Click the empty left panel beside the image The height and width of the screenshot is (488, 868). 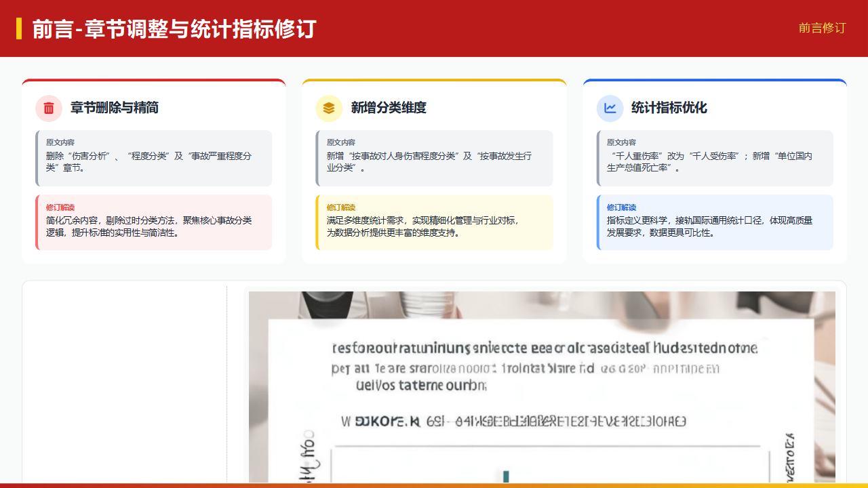[125, 383]
